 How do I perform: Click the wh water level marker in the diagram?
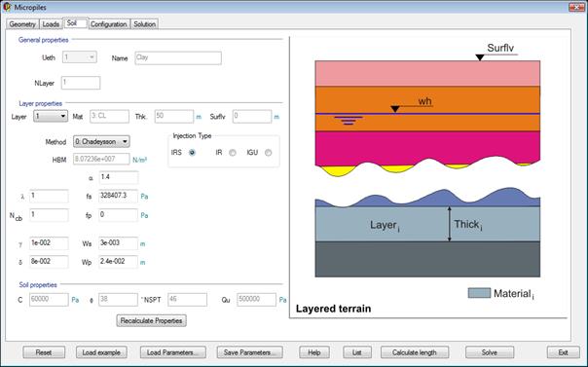pyautogui.click(x=395, y=109)
